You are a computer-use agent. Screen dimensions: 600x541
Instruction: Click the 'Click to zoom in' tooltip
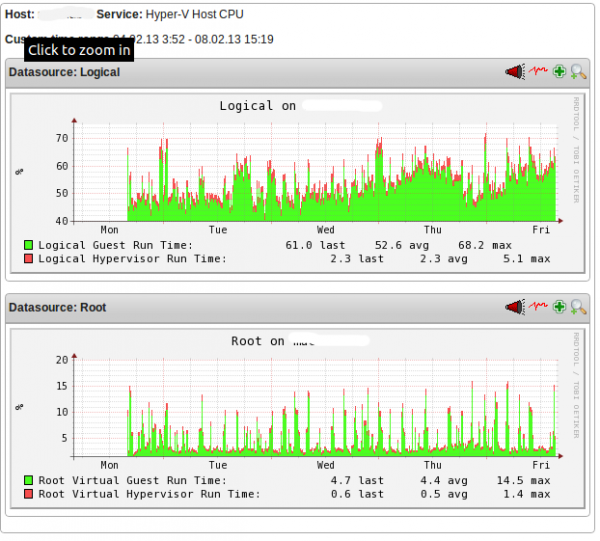tap(79, 50)
